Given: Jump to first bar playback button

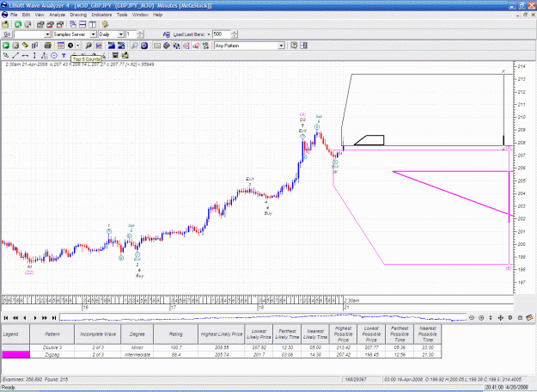Looking at the screenshot, I should point(6,318).
